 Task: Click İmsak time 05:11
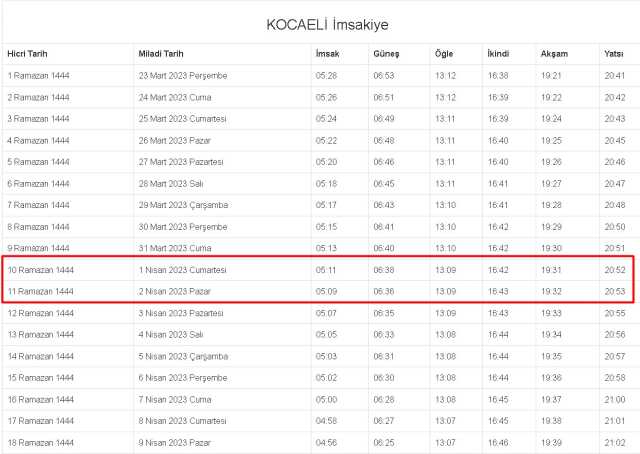[x=326, y=270]
